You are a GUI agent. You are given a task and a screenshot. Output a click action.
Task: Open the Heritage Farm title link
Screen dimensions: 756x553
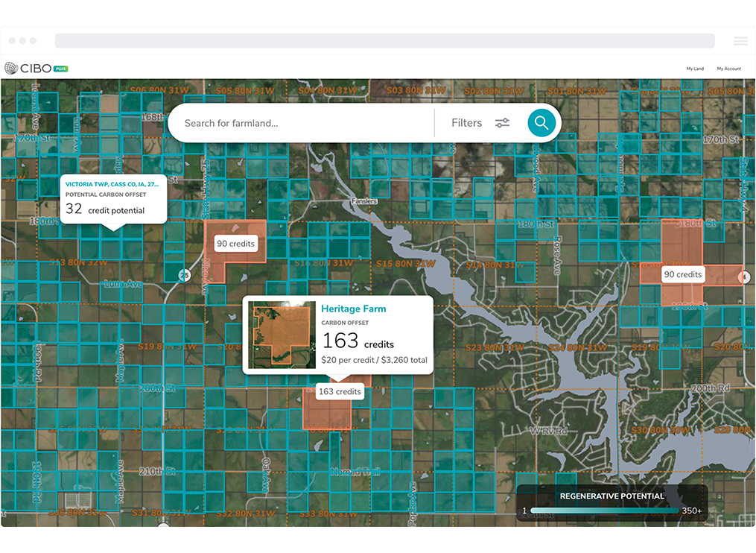pyautogui.click(x=353, y=309)
